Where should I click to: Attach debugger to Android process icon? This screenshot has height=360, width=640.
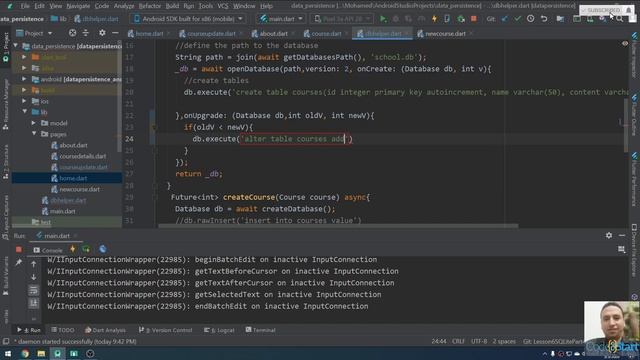coord(461,19)
